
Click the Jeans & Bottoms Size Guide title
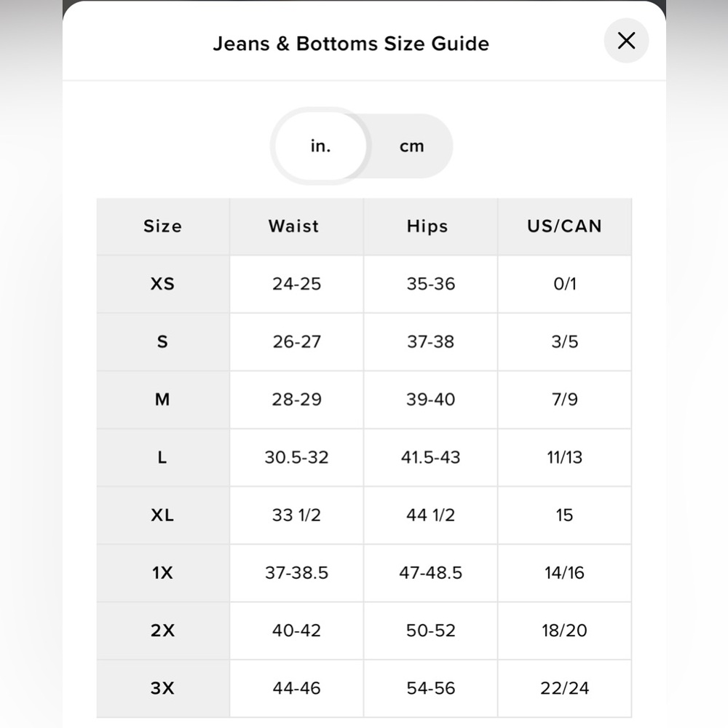[351, 44]
